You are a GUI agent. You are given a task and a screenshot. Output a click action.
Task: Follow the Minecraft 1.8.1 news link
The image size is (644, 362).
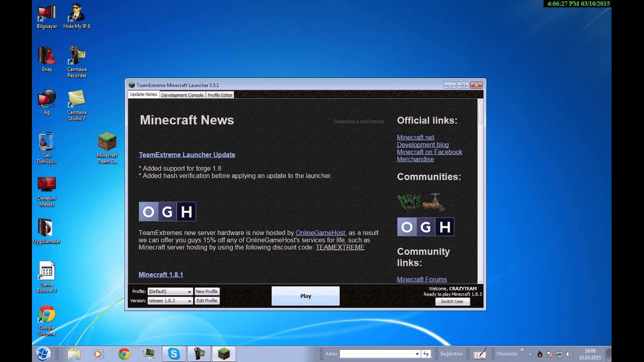(161, 274)
